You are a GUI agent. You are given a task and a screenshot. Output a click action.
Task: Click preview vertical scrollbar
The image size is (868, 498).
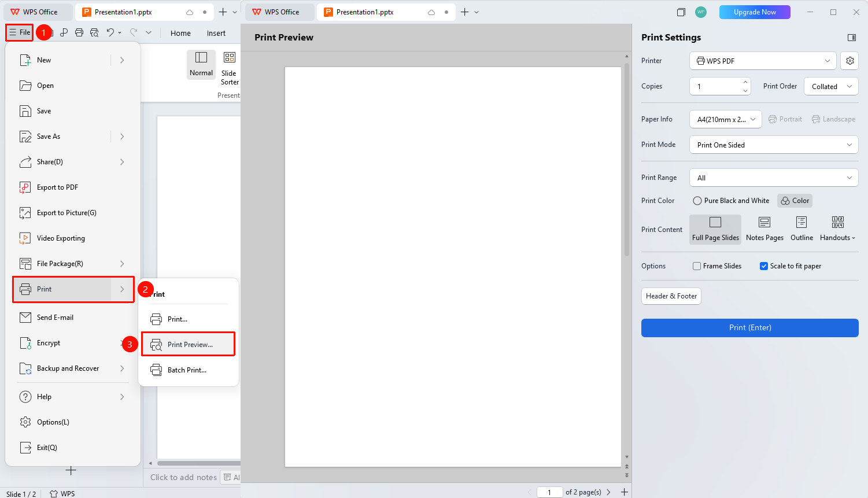click(627, 159)
